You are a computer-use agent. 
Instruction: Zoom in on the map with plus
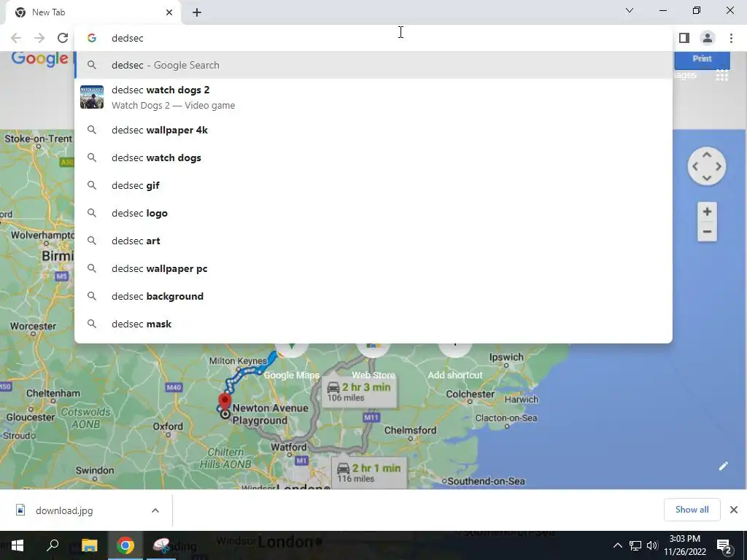(707, 211)
